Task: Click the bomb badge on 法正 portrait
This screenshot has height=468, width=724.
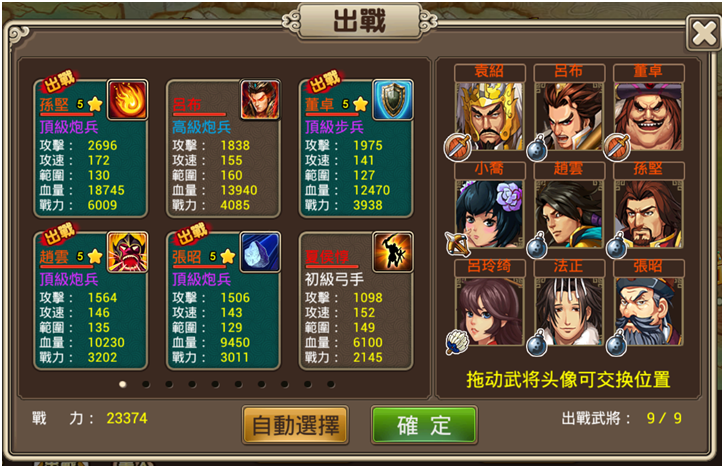Action: pos(537,343)
